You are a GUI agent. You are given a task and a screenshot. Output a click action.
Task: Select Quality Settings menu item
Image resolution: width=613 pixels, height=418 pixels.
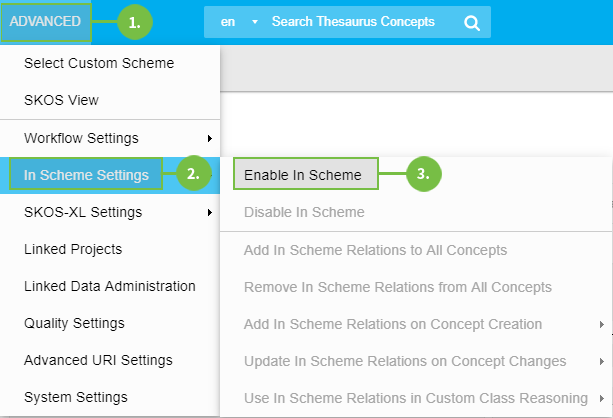74,323
